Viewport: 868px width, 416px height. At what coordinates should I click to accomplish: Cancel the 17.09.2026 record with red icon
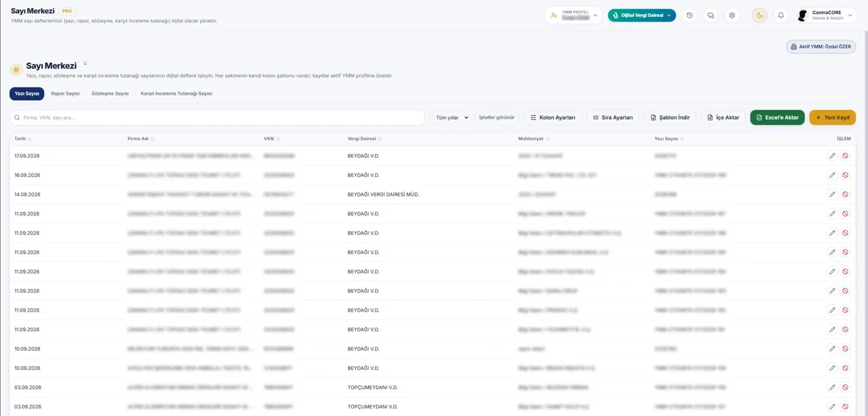click(845, 156)
